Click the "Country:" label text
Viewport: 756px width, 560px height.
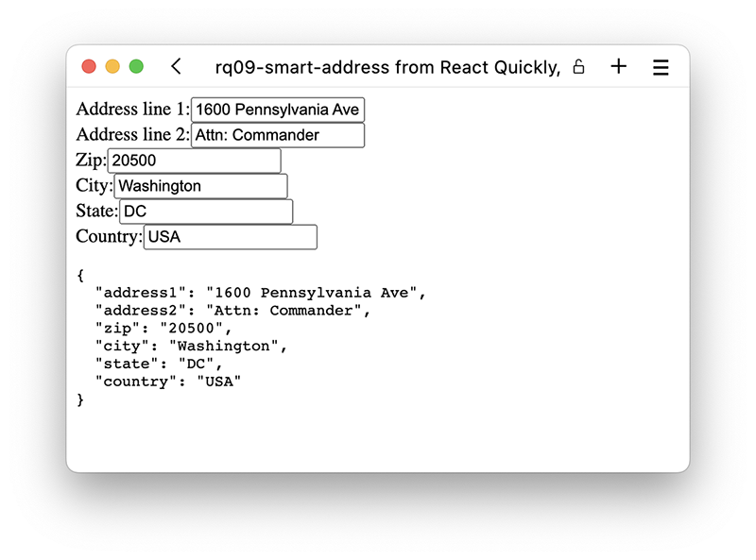pos(109,236)
